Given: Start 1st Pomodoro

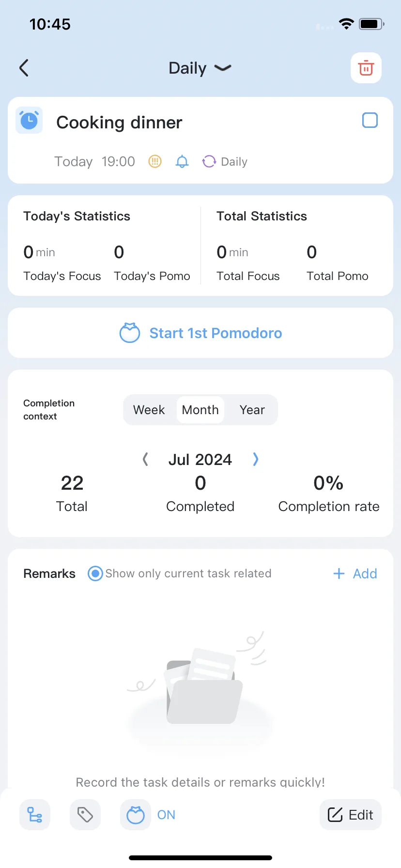Looking at the screenshot, I should pyautogui.click(x=200, y=333).
